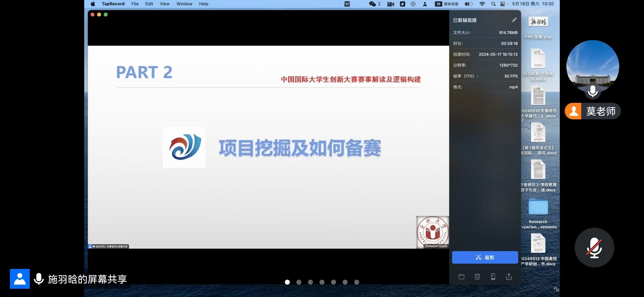The height and width of the screenshot is (297, 644).
Task: Click the video camera menu bar icon
Action: [x=391, y=4]
